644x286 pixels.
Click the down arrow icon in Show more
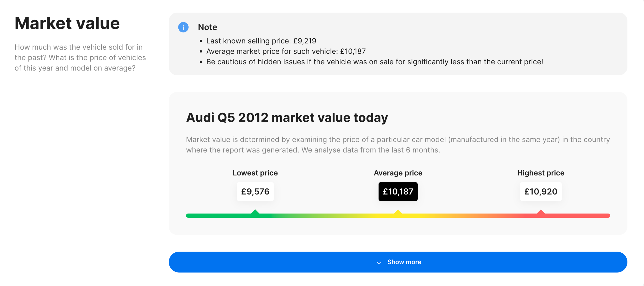click(379, 262)
